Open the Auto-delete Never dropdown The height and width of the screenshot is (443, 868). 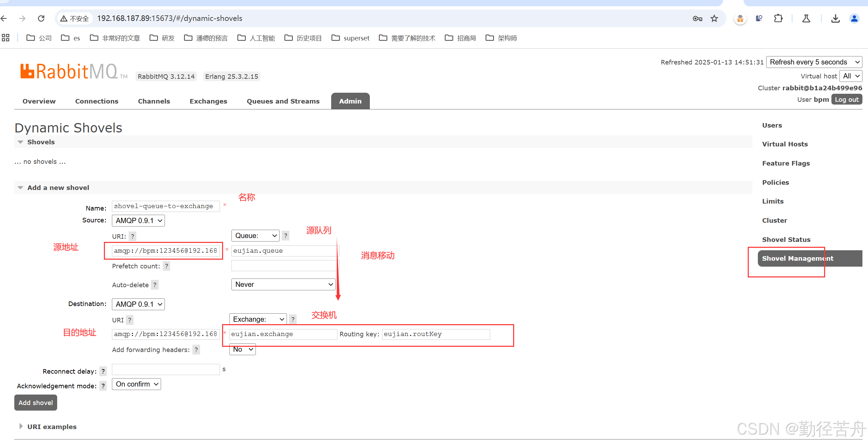(x=283, y=284)
